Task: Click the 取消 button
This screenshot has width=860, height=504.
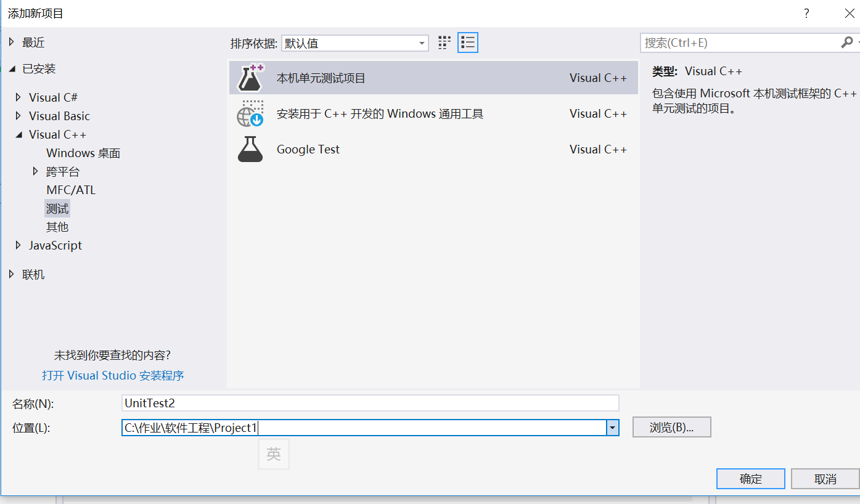Action: point(825,479)
